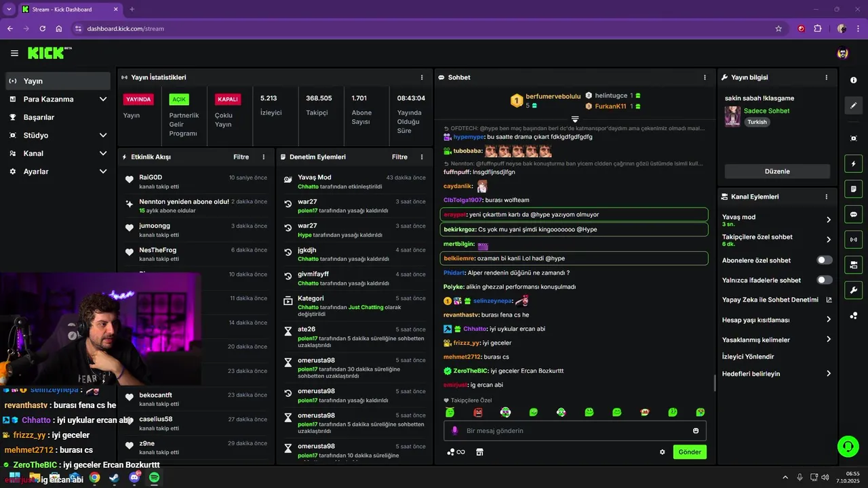Viewport: 868px width, 488px height.
Task: Select Yayın in the sidebar
Action: point(58,81)
